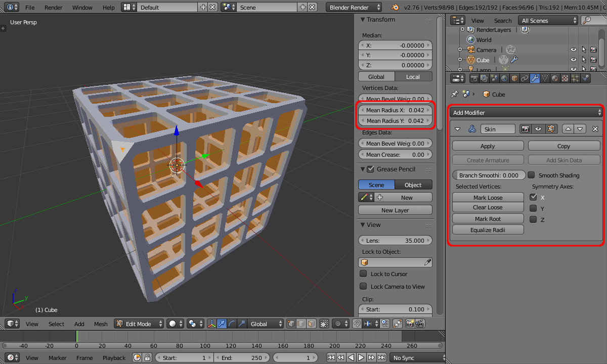This screenshot has width=607, height=364.
Task: Click the Mark Root button
Action: coord(488,219)
